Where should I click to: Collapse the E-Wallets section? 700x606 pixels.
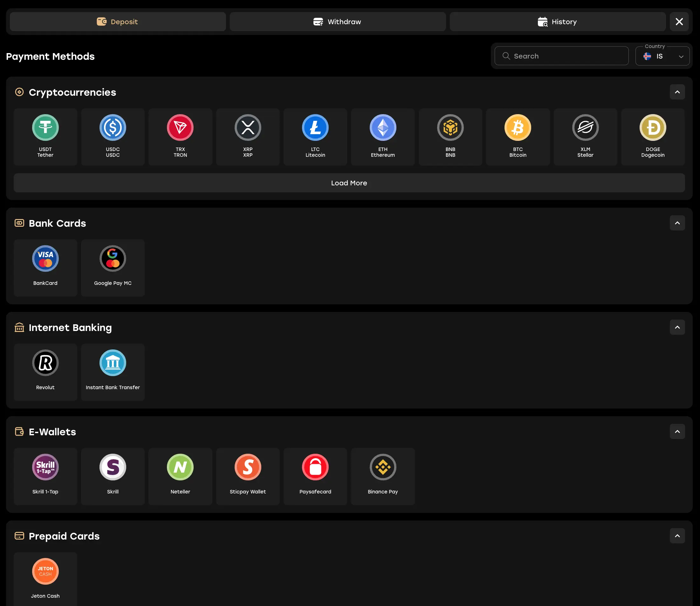click(x=677, y=431)
